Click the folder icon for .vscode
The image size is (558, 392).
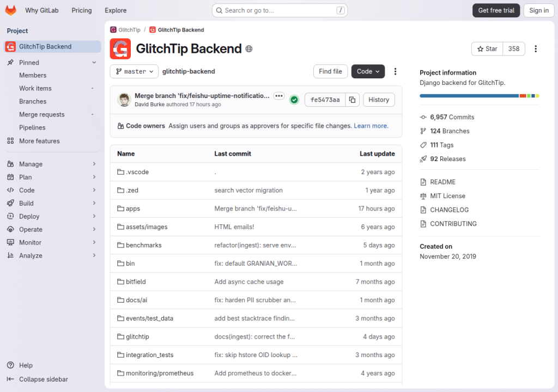[120, 172]
